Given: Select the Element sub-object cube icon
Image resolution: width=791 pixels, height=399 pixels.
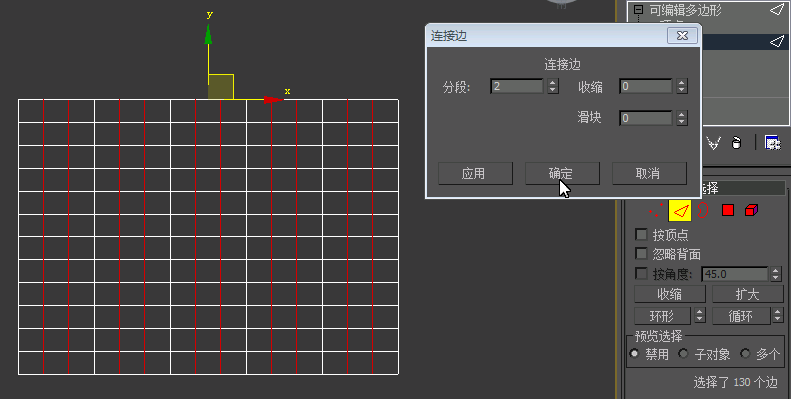Looking at the screenshot, I should click(x=752, y=210).
